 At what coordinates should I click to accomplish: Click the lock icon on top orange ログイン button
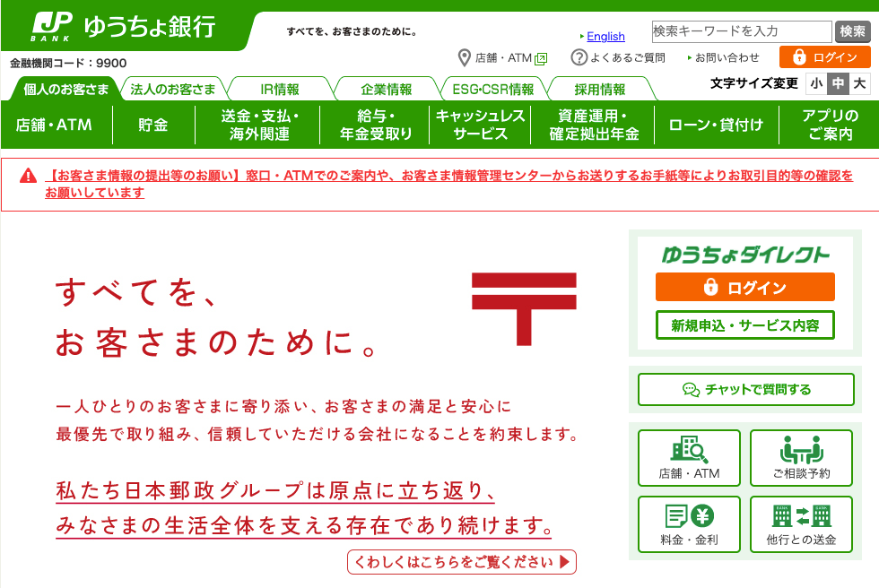799,57
